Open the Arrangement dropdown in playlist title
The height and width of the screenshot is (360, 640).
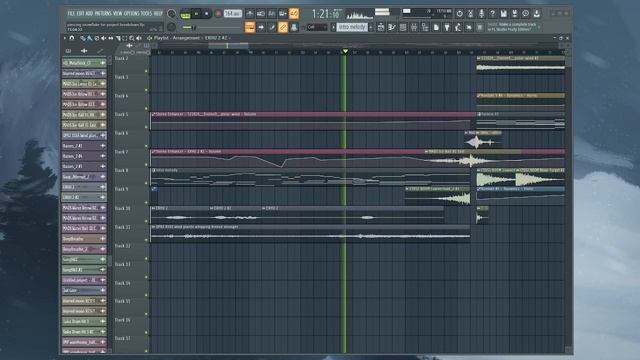(x=186, y=38)
